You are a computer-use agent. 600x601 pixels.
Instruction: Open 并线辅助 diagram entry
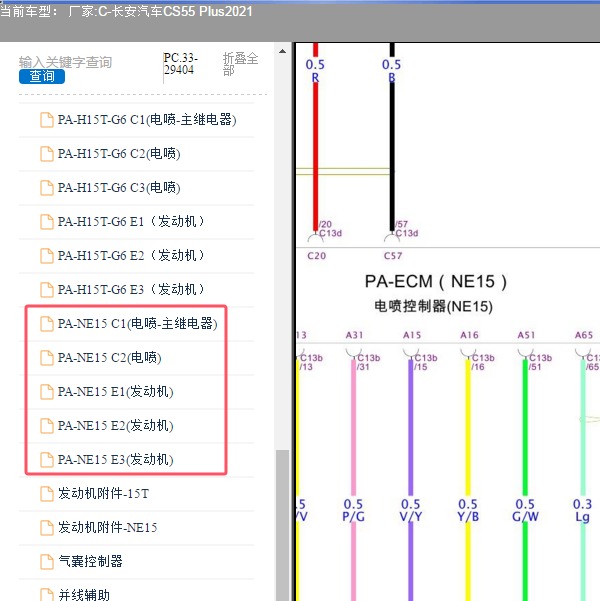(84, 595)
